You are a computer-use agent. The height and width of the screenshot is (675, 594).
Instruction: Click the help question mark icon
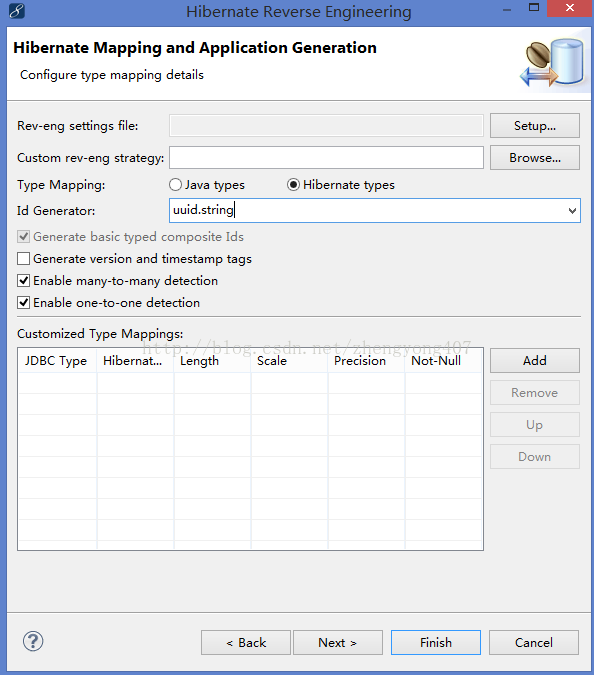33,641
